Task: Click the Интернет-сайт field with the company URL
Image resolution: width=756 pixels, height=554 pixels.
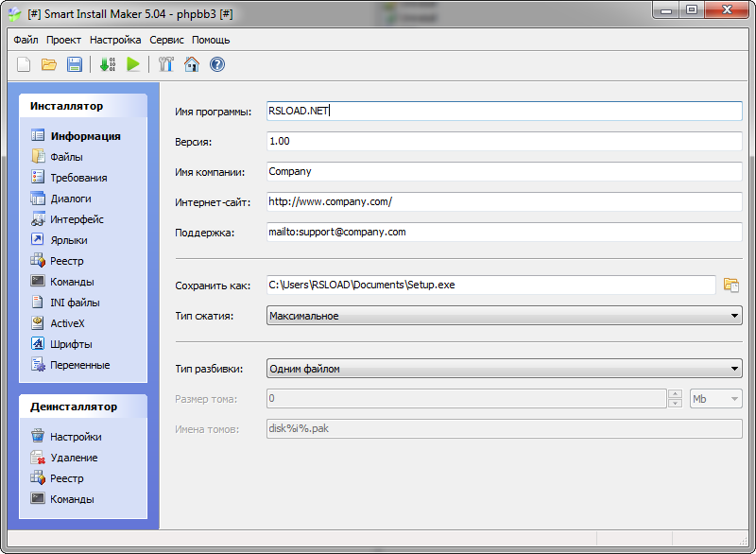Action: tap(504, 201)
